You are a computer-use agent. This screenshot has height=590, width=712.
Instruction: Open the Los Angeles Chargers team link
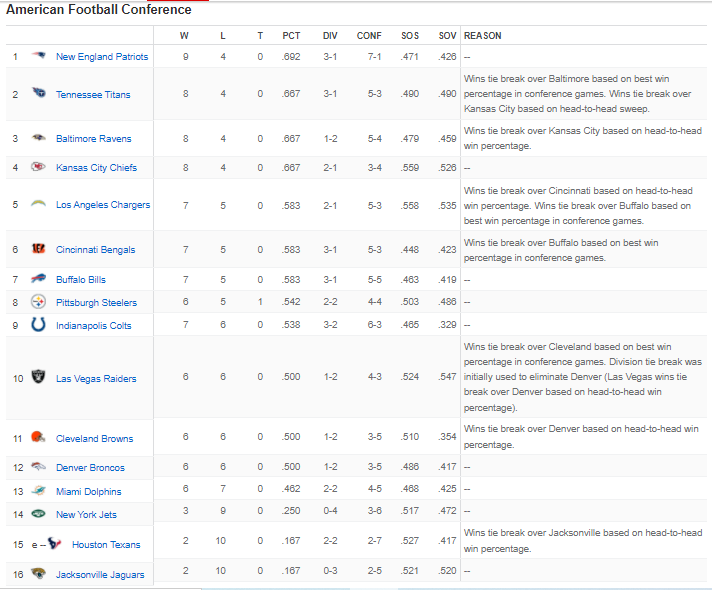103,205
